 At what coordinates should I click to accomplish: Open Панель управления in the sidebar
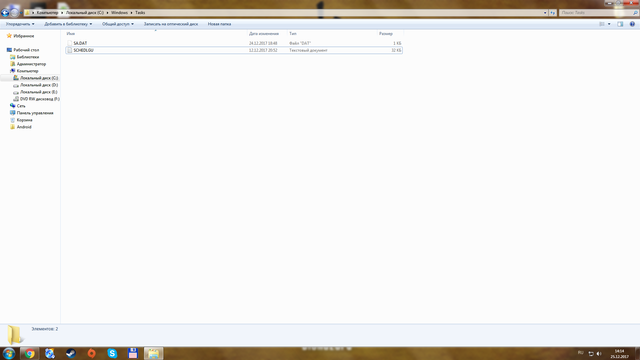click(35, 113)
